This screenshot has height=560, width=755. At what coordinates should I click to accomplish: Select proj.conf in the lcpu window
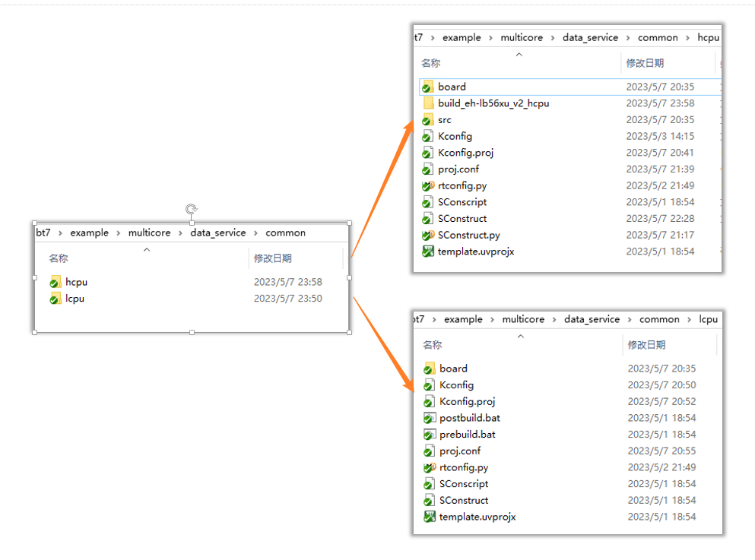click(x=460, y=451)
